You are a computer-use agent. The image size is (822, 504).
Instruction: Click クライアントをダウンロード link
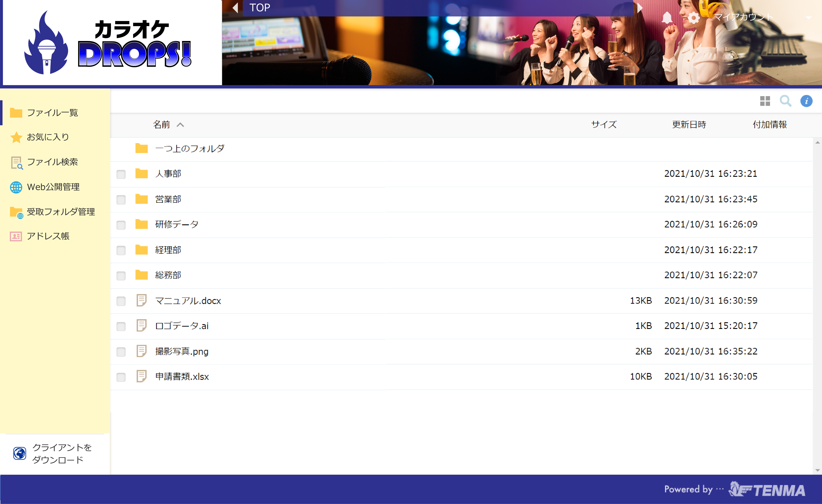pos(62,453)
